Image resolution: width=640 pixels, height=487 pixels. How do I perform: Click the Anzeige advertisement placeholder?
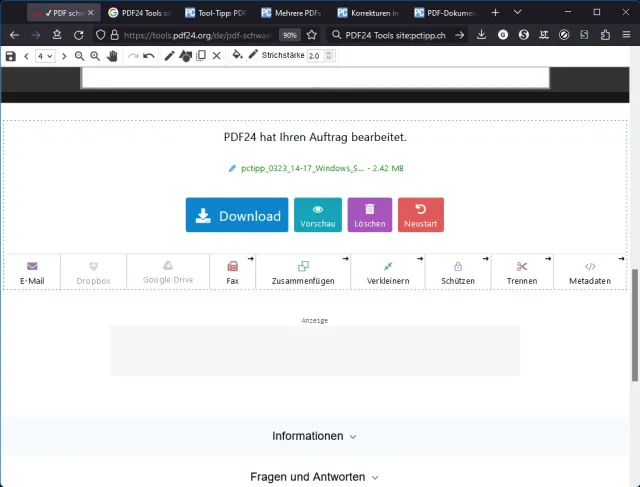point(315,351)
